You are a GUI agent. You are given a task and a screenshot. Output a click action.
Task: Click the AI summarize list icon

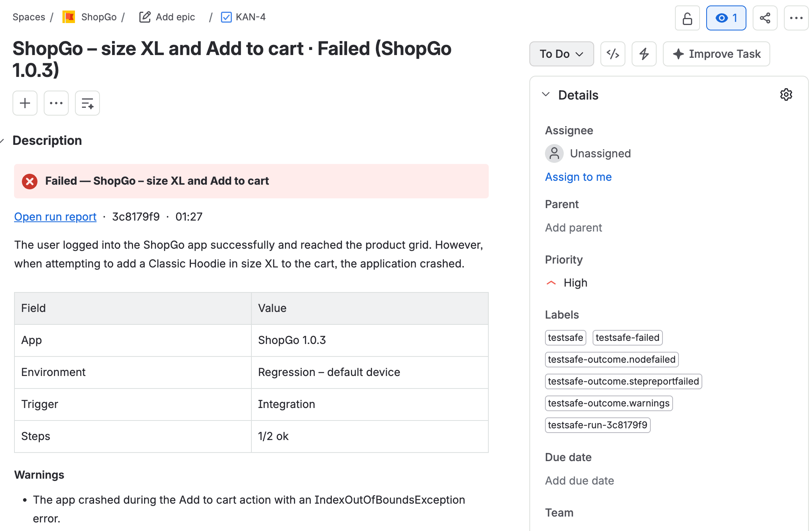[x=87, y=103]
